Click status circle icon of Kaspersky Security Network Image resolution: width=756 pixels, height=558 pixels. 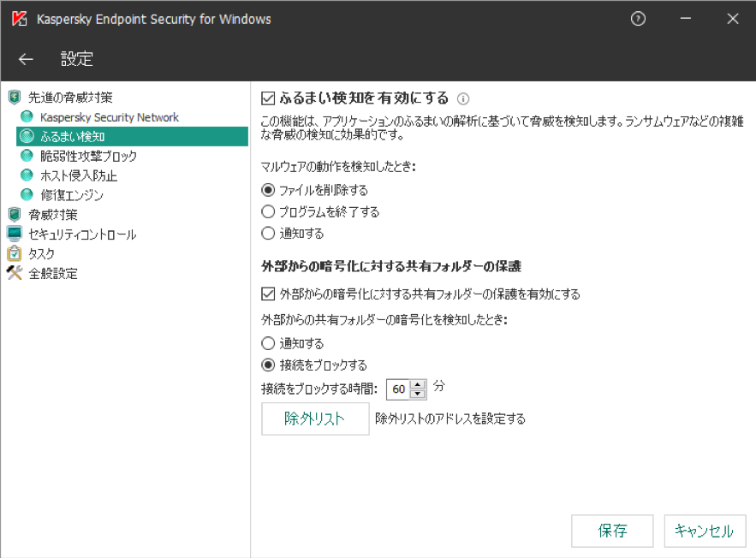point(27,116)
